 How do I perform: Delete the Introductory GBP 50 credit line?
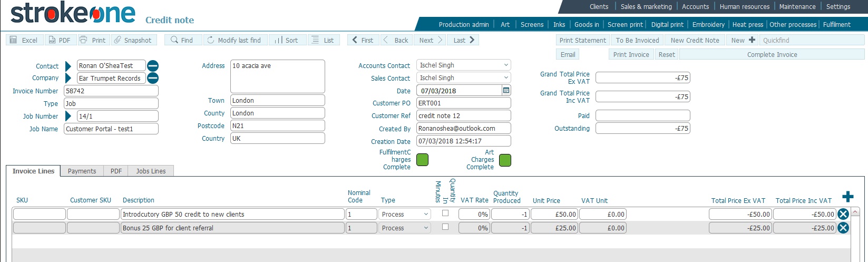(x=843, y=214)
